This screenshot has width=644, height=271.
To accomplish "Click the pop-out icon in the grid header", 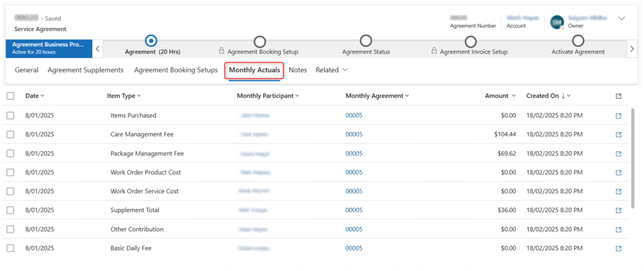I will click(x=618, y=96).
